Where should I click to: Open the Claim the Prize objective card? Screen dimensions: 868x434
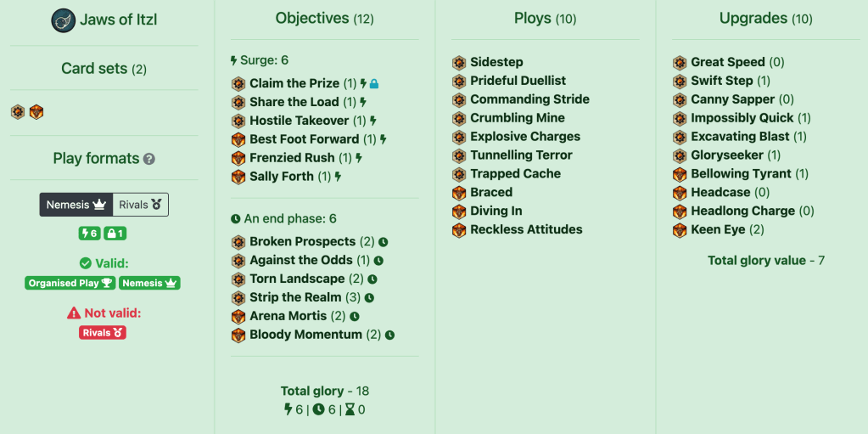coord(294,84)
